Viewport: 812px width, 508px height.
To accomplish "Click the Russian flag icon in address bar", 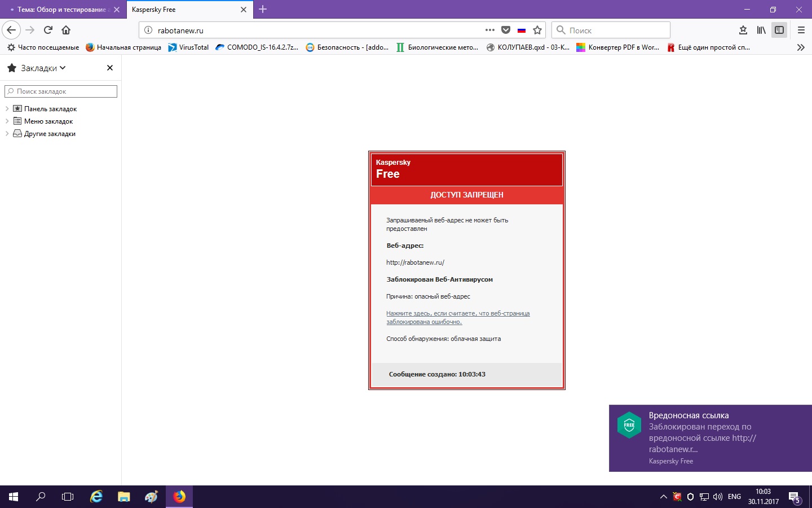I will pyautogui.click(x=522, y=30).
